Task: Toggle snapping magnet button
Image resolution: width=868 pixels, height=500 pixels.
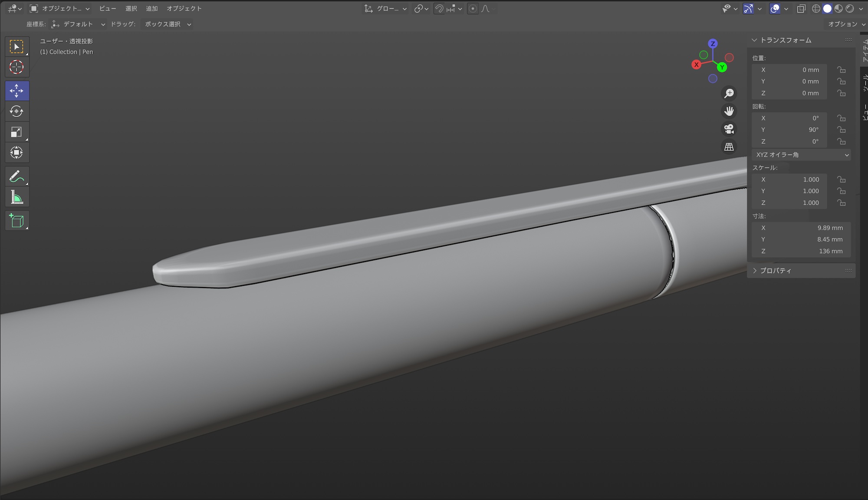Action: coord(439,9)
